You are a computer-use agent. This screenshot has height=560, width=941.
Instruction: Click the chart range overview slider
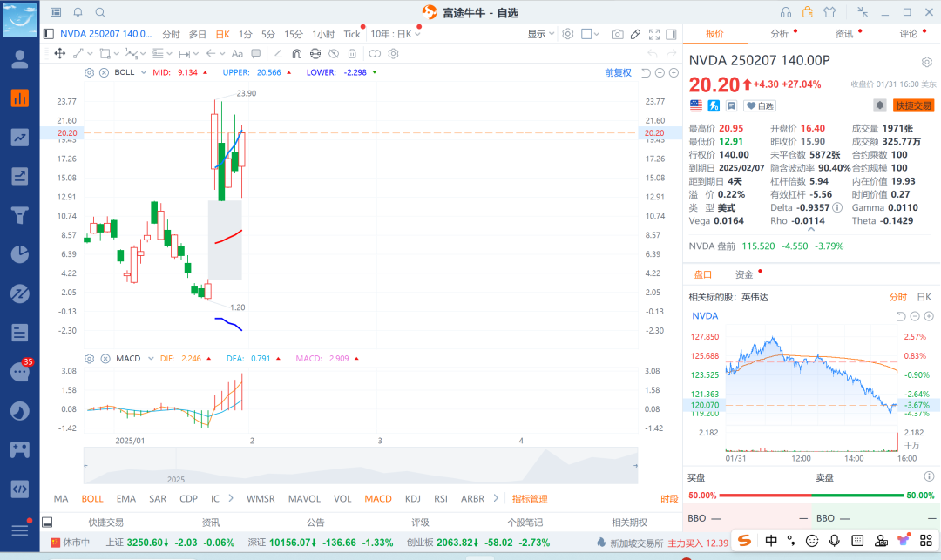(x=360, y=465)
